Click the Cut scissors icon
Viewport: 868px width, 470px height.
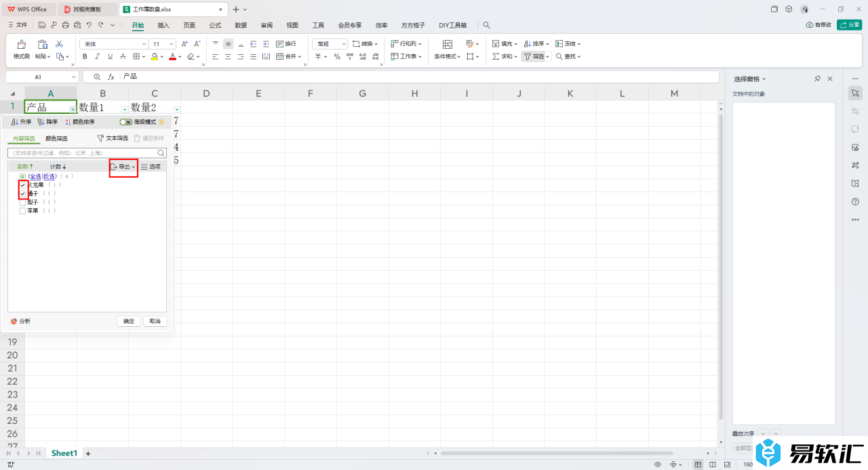[59, 43]
